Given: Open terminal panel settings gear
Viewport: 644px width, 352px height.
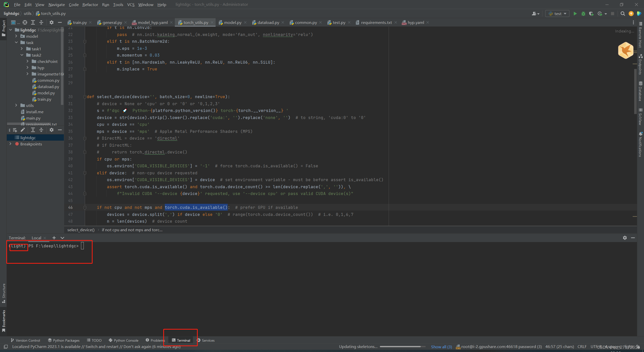Looking at the screenshot, I should pos(625,238).
